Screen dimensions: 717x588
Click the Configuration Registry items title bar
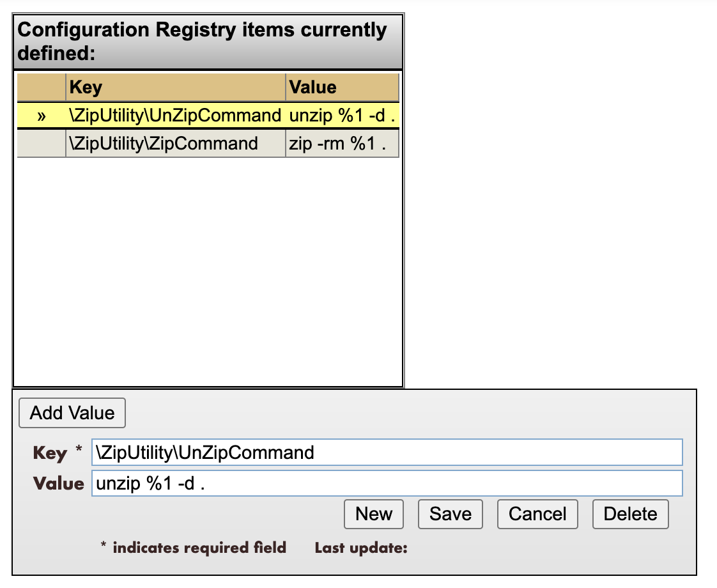pos(208,42)
